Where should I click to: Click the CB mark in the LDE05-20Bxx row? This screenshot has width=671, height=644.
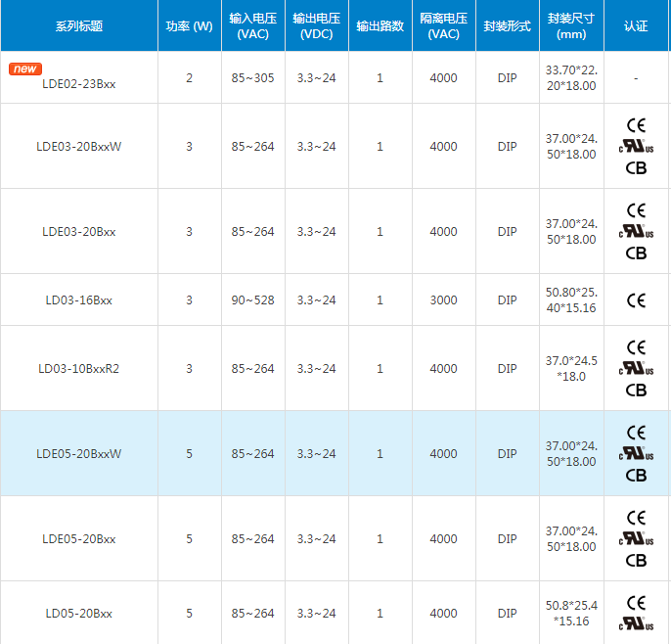click(x=636, y=560)
